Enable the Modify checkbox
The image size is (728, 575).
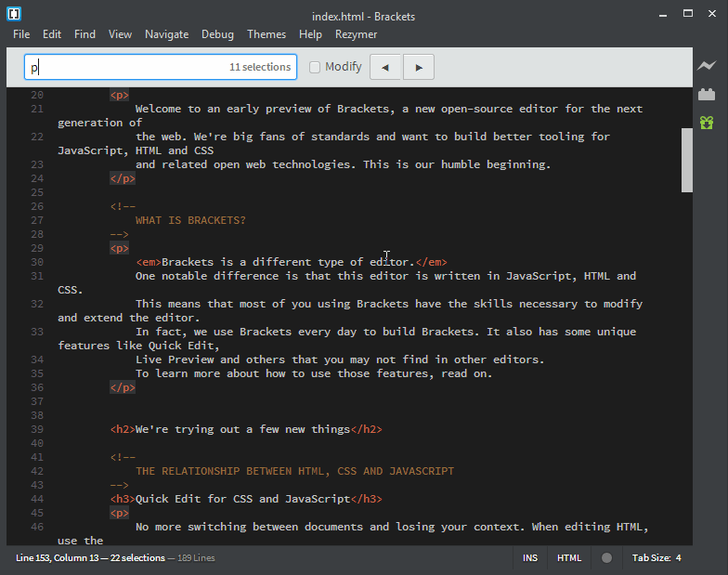pos(315,67)
